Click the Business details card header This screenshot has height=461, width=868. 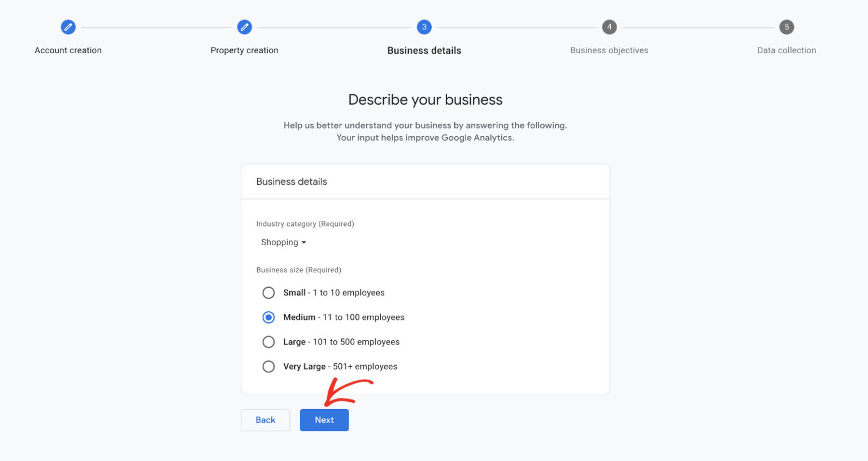click(x=292, y=181)
